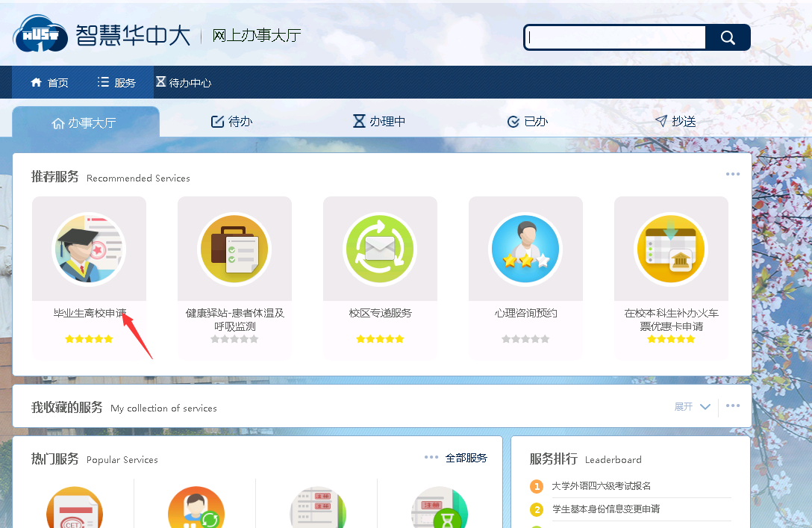Viewport: 812px width, 528px height.
Task: Click the 热门服务 section heading
Action: tap(55, 459)
